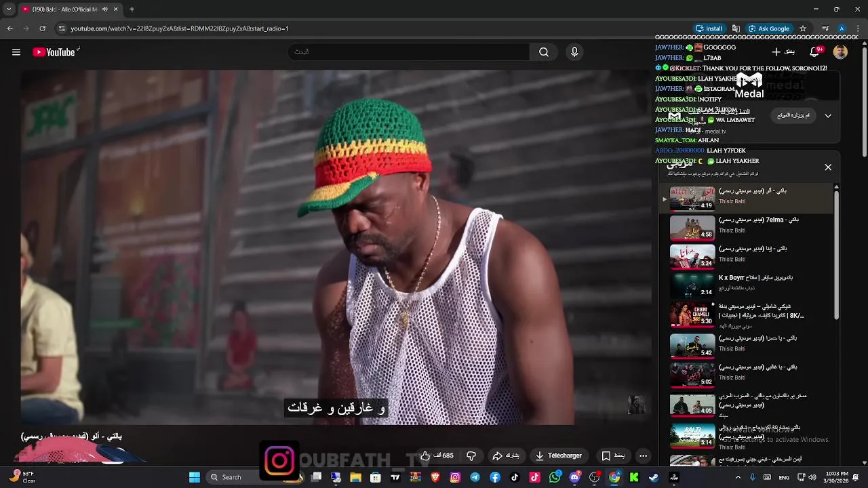Screen dimensions: 868x488
Task: Open TradingView from taskbar
Action: point(395,477)
